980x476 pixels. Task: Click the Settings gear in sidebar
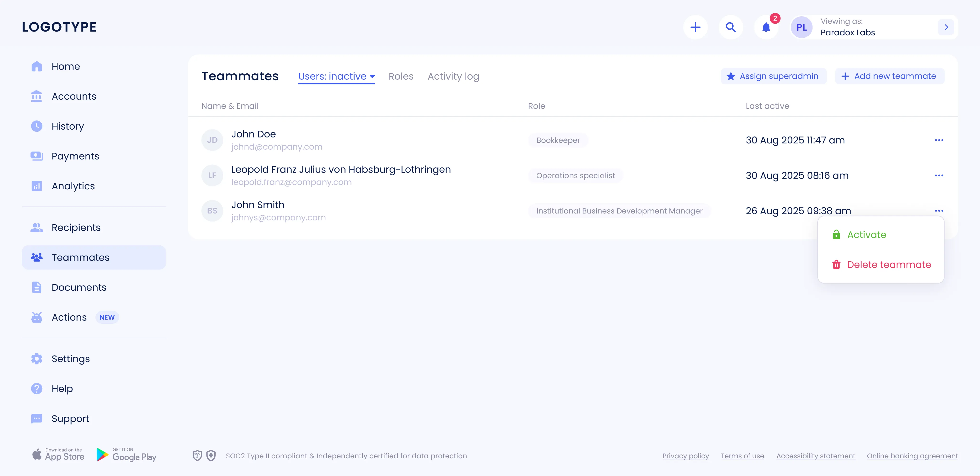coord(37,359)
